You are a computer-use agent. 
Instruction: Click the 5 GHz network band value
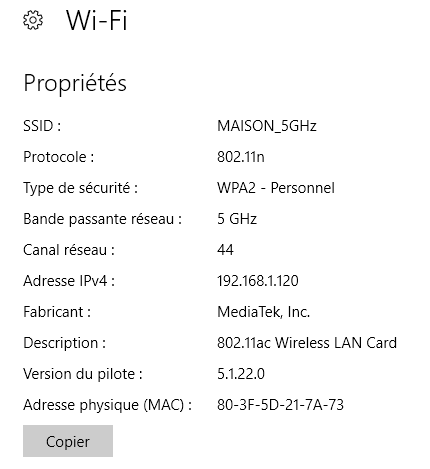pos(237,219)
